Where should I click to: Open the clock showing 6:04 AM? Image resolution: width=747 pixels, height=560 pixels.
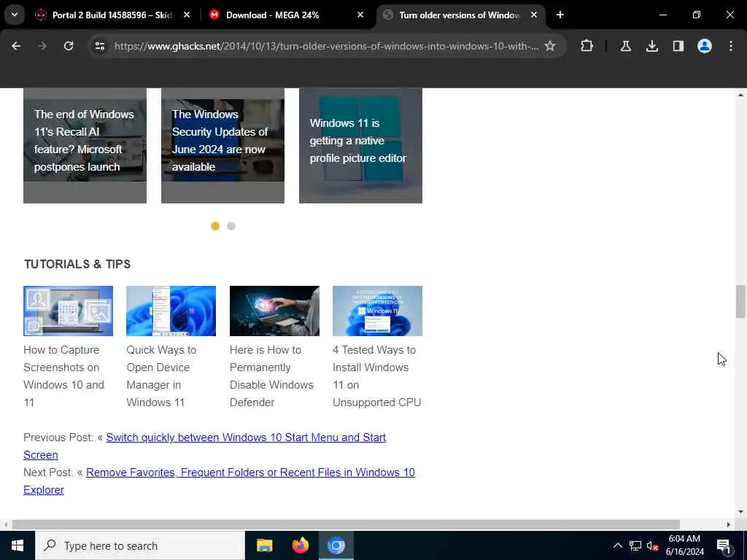[684, 545]
